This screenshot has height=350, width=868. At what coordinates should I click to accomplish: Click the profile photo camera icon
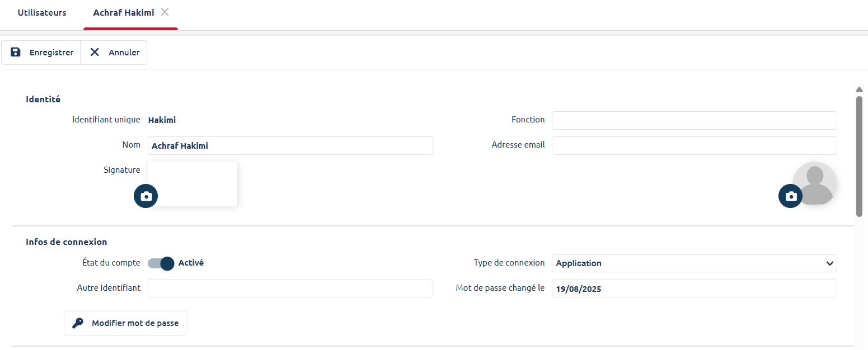click(x=791, y=196)
